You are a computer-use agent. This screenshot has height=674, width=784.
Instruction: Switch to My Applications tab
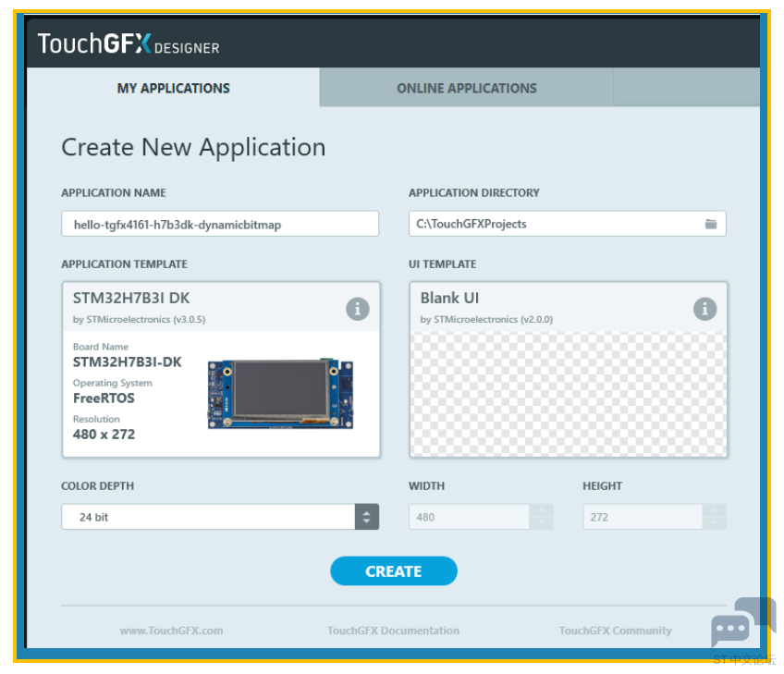tap(173, 88)
